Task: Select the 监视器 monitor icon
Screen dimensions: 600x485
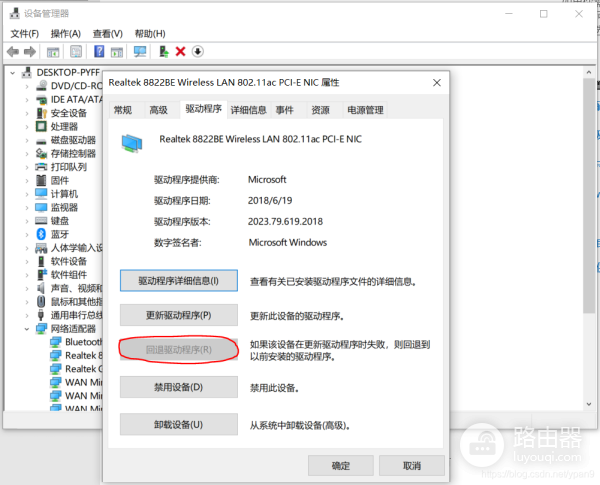Action: pos(41,207)
